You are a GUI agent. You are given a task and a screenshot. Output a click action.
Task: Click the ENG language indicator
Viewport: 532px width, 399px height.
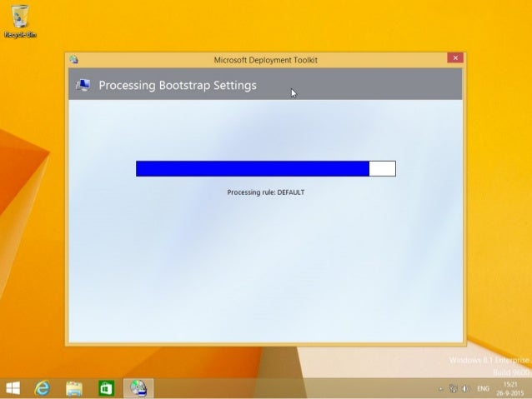tap(484, 389)
